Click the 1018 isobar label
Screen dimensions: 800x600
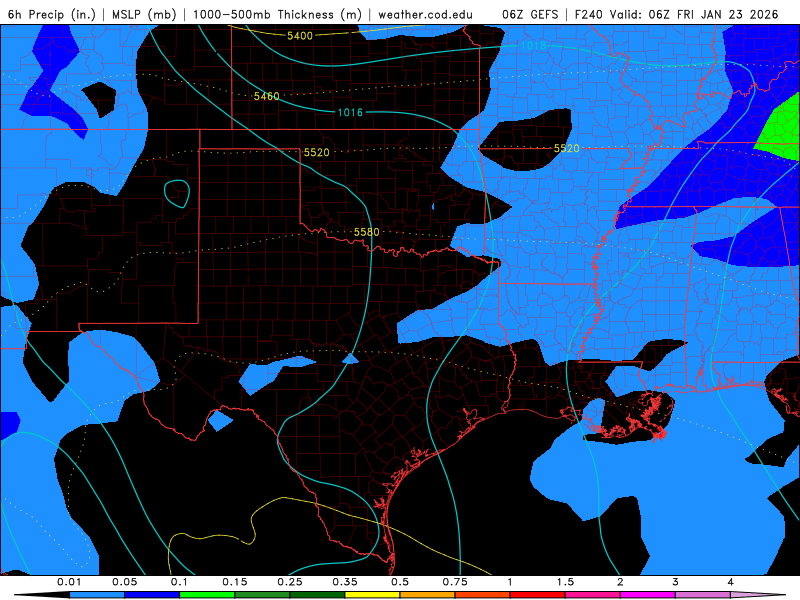point(534,45)
